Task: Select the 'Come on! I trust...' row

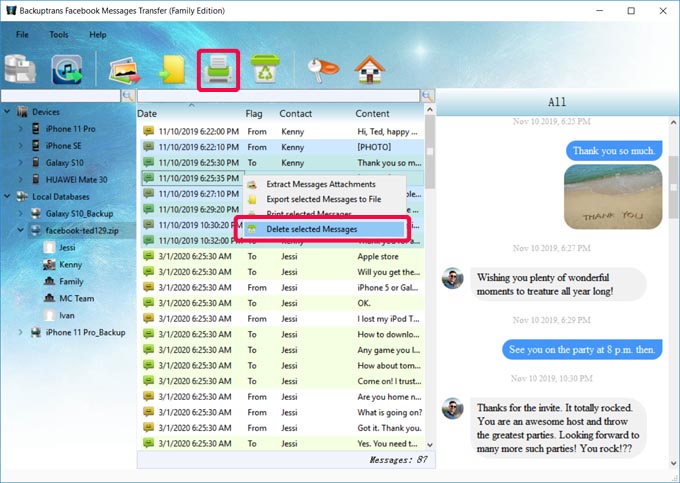Action: point(281,381)
